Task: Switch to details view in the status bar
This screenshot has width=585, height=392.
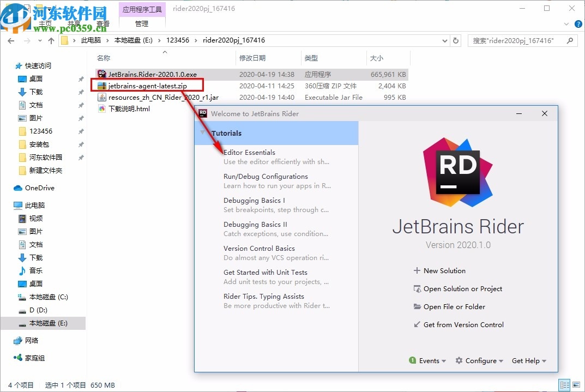Action: click(x=565, y=385)
